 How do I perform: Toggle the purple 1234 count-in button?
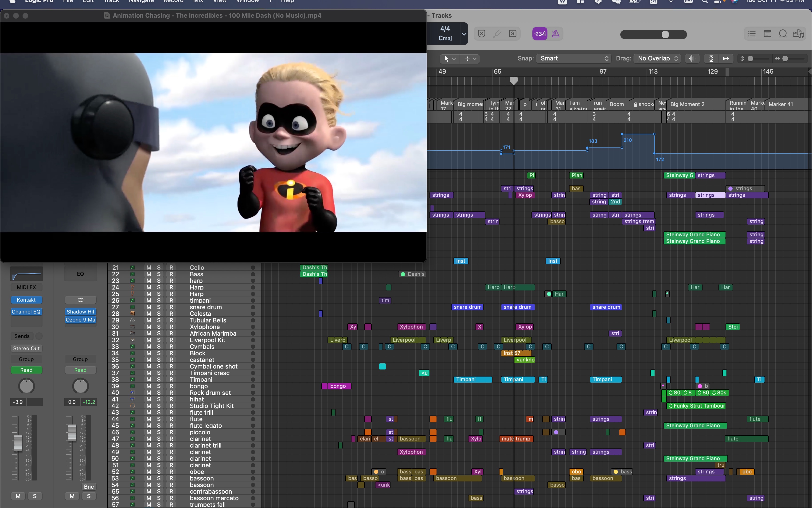[540, 34]
